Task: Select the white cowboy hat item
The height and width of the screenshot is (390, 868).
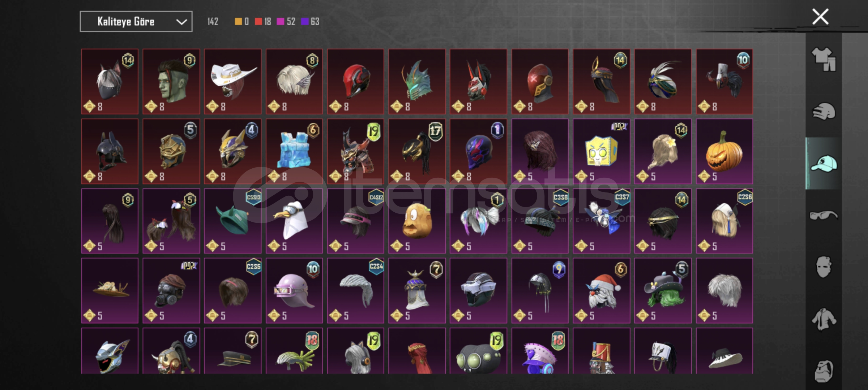Action: click(x=232, y=82)
